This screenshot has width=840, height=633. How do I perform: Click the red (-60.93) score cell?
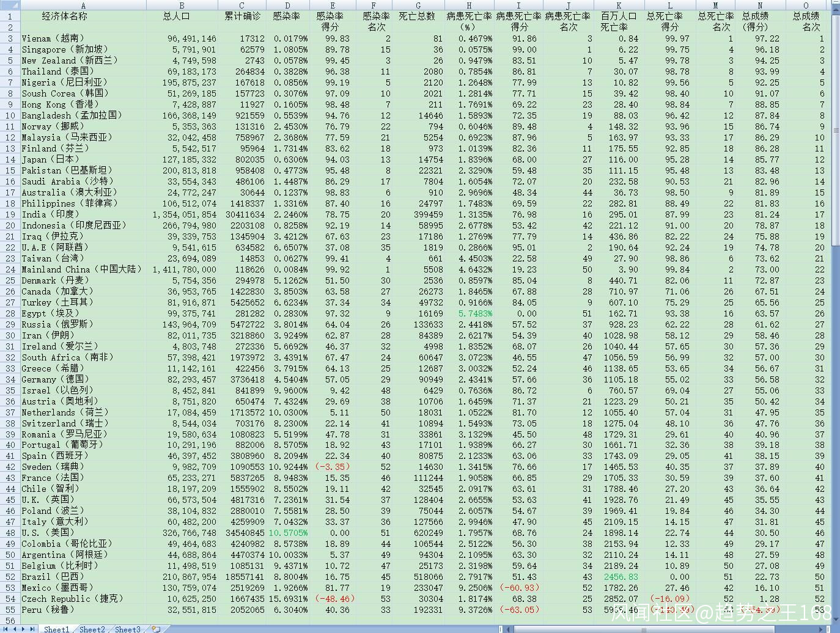coord(518,588)
